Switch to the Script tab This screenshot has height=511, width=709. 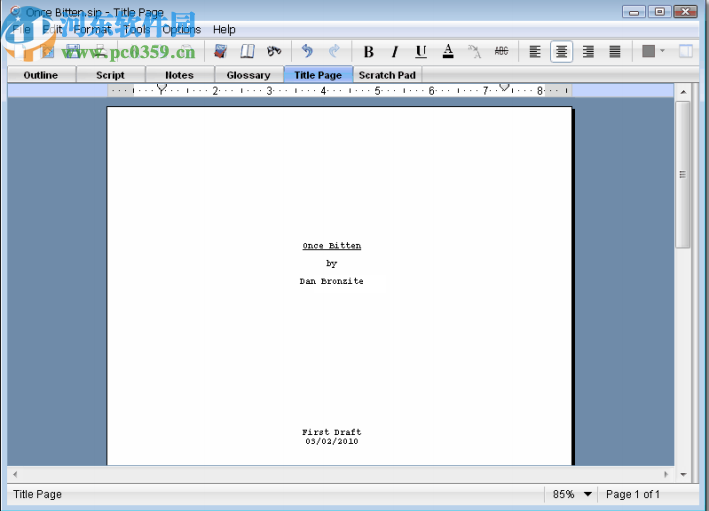tap(110, 75)
